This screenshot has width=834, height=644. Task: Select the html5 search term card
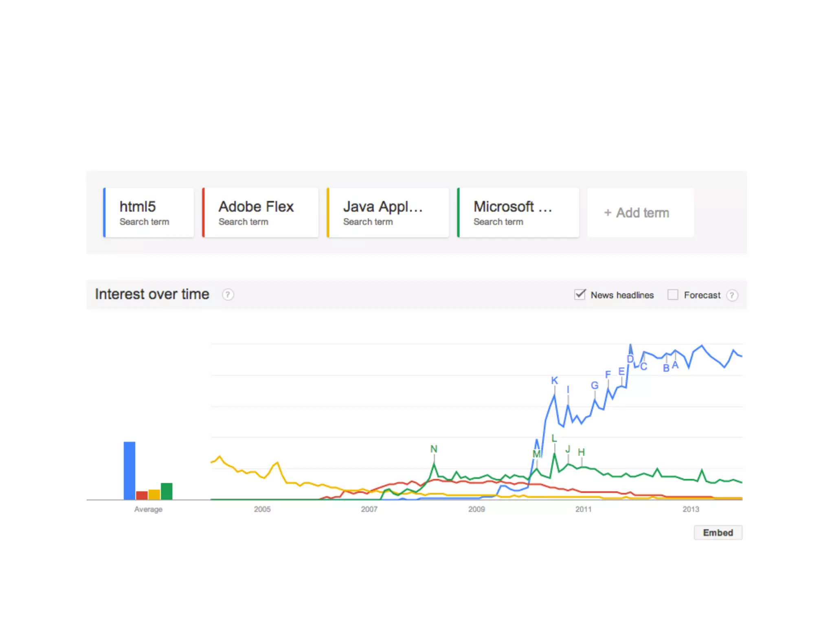coord(149,212)
